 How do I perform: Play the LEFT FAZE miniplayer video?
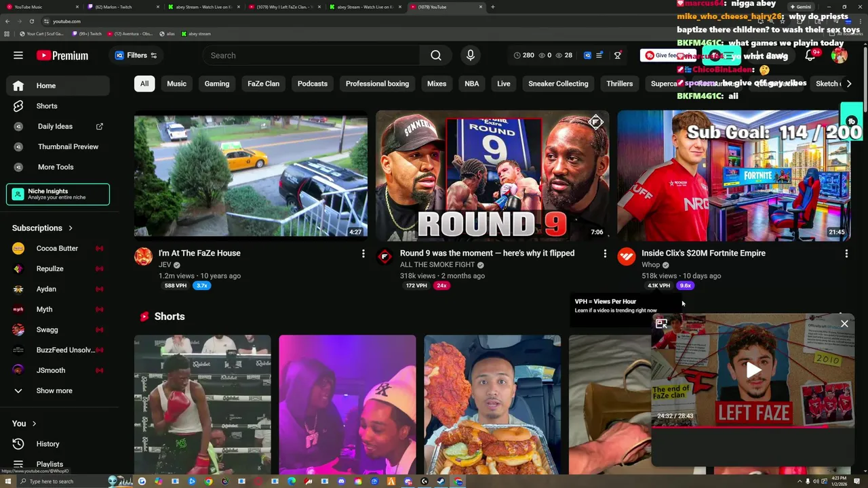[753, 370]
